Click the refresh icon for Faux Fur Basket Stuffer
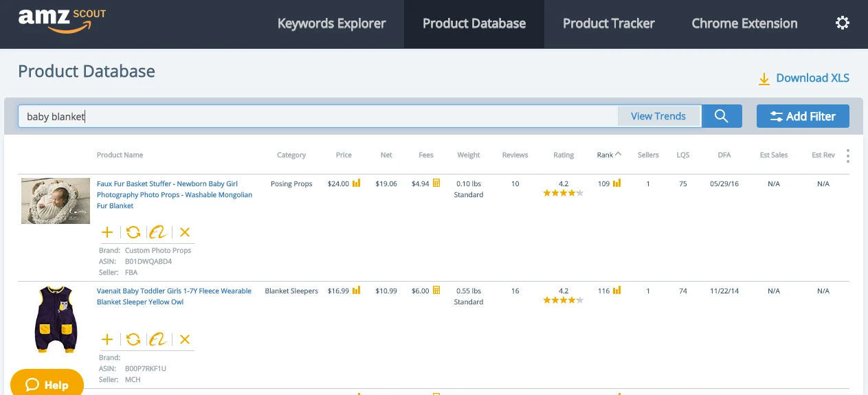This screenshot has height=395, width=868. click(x=133, y=232)
